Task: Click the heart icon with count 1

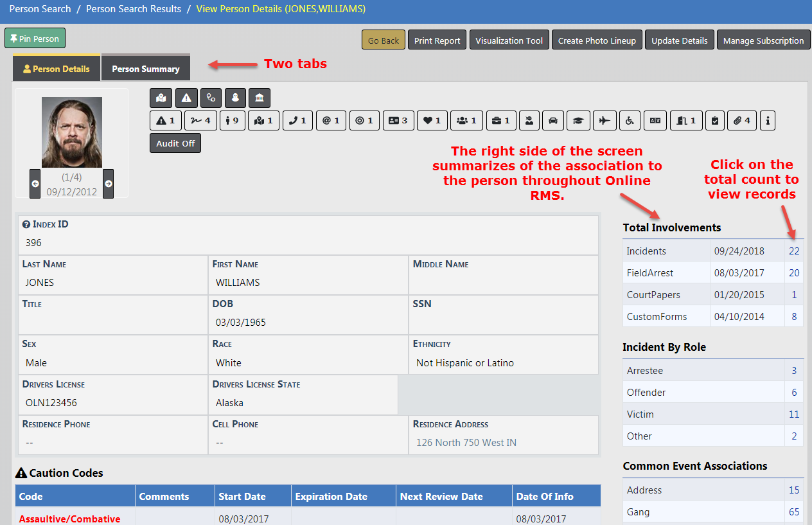Action: 432,120
